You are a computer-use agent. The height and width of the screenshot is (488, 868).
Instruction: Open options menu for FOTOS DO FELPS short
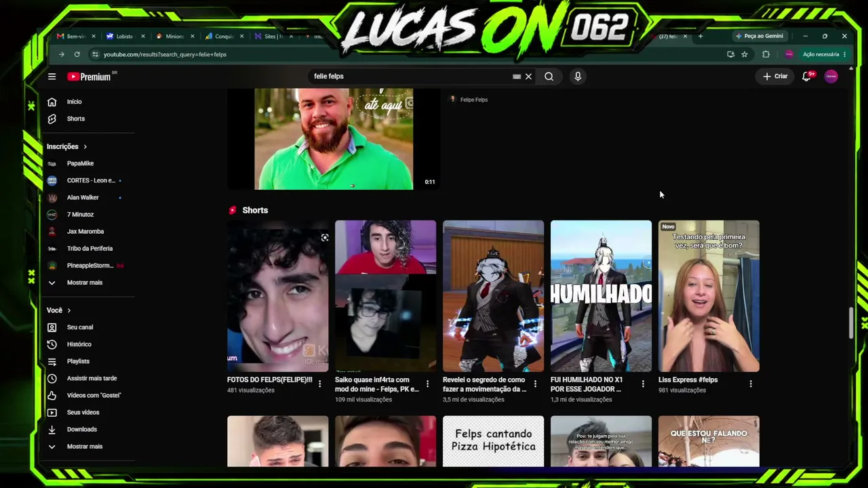(x=320, y=384)
